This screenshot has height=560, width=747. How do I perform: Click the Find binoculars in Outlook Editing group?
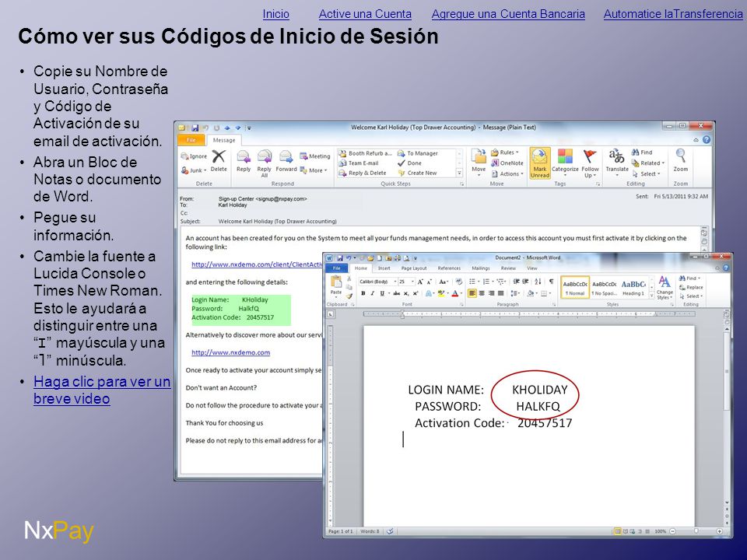click(635, 152)
